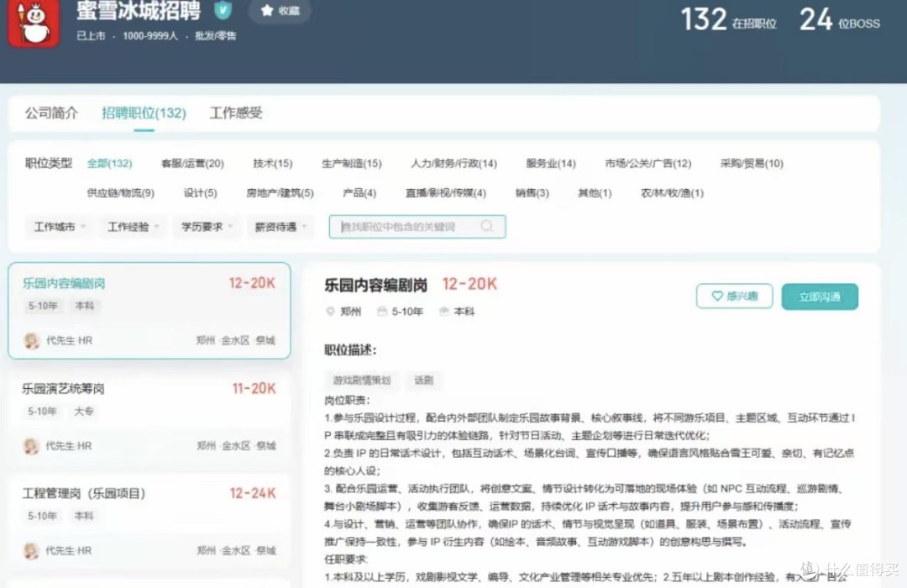Screen dimensions: 907x588
Task: Open the 工作经验 dropdown
Action: tap(133, 227)
